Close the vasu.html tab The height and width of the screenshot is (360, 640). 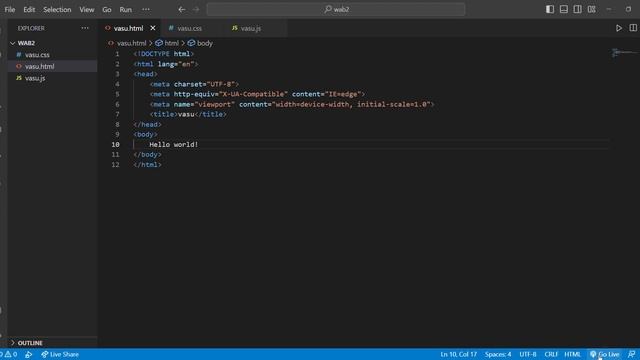153,28
